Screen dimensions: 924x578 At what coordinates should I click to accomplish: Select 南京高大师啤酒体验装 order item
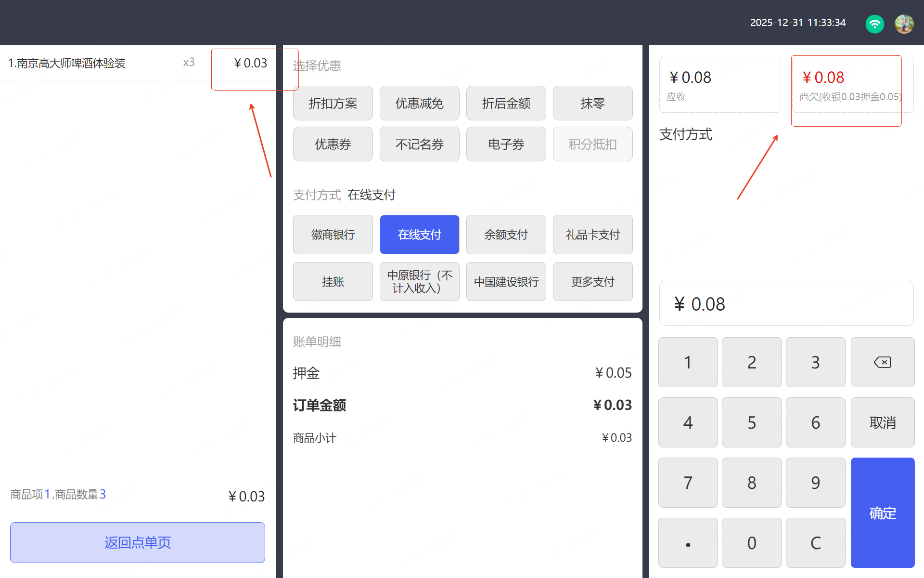point(67,63)
